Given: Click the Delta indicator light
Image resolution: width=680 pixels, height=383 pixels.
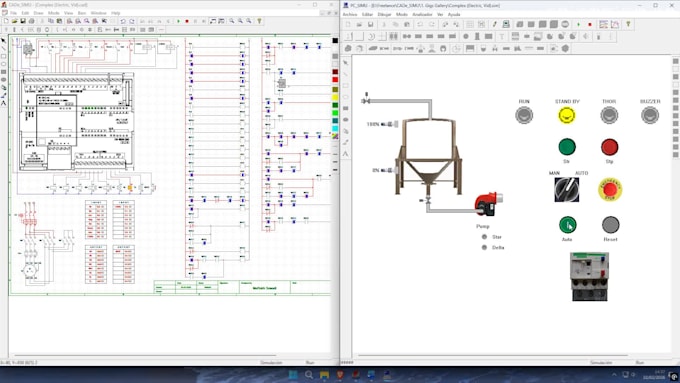Looking at the screenshot, I should tap(484, 247).
